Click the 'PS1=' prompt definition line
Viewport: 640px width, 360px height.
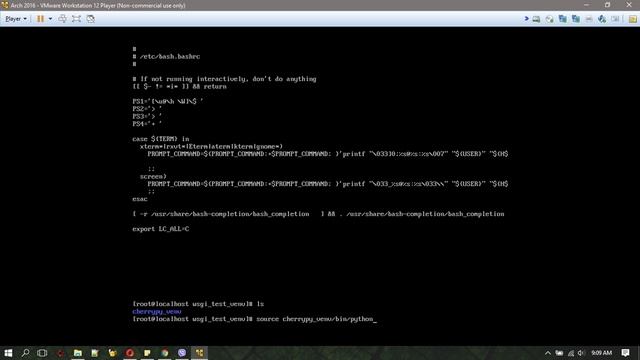167,101
